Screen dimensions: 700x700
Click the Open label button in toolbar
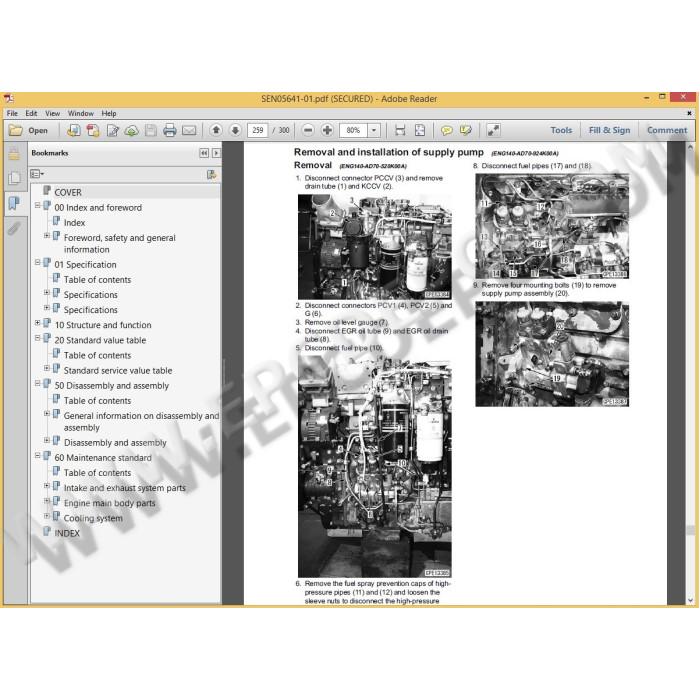(38, 130)
